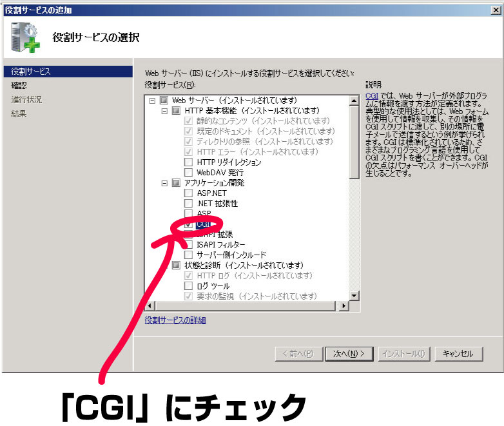Screen dimensions: 504x426
Task: Select the HTTP リダイレクション row text
Action: tap(229, 162)
